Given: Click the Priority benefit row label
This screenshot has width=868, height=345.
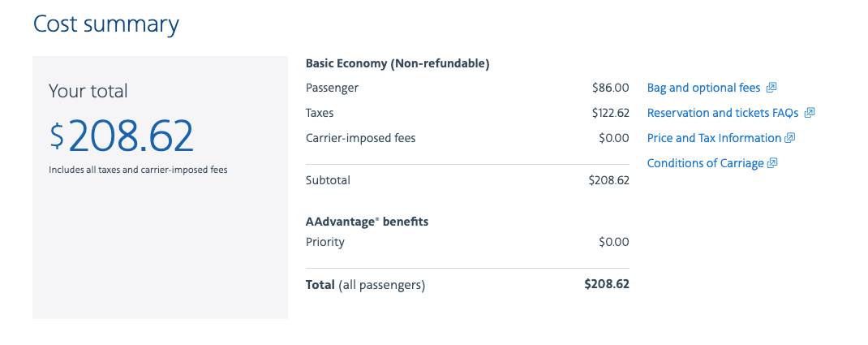Looking at the screenshot, I should click(324, 242).
